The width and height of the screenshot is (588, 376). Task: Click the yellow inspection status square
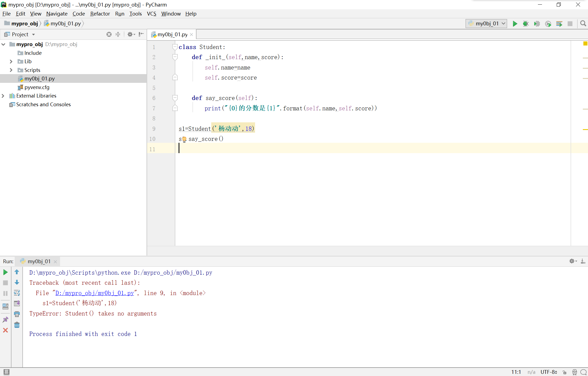585,43
